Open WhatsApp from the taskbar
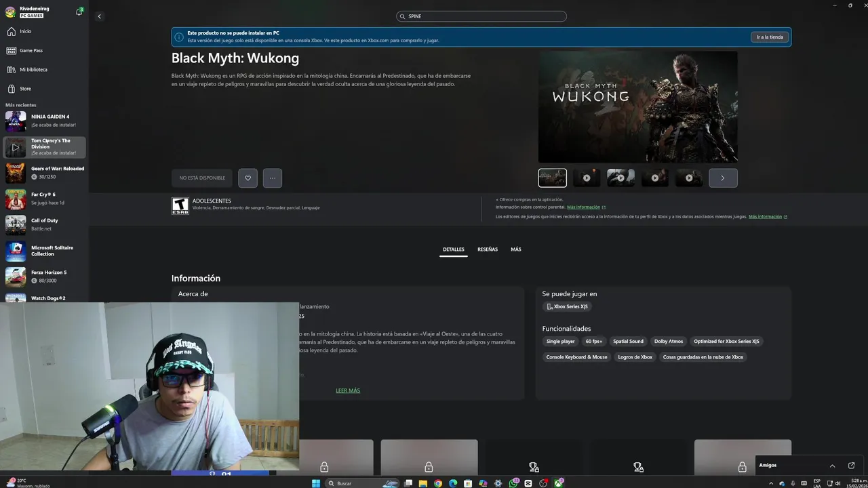Screen dimensions: 868x488 coord(513,483)
